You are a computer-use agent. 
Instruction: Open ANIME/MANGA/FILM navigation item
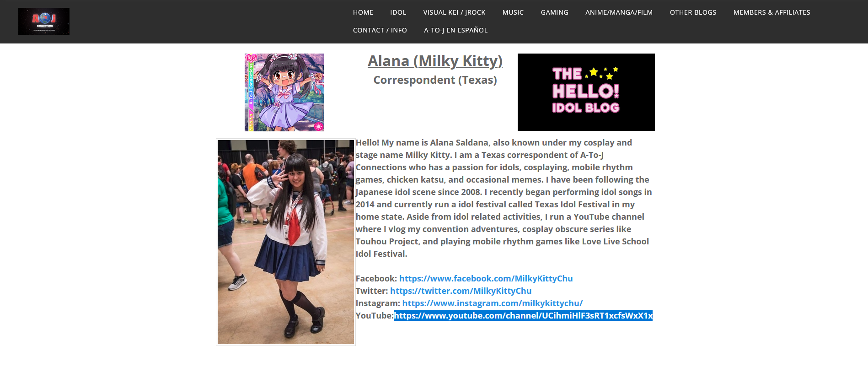[x=619, y=12]
